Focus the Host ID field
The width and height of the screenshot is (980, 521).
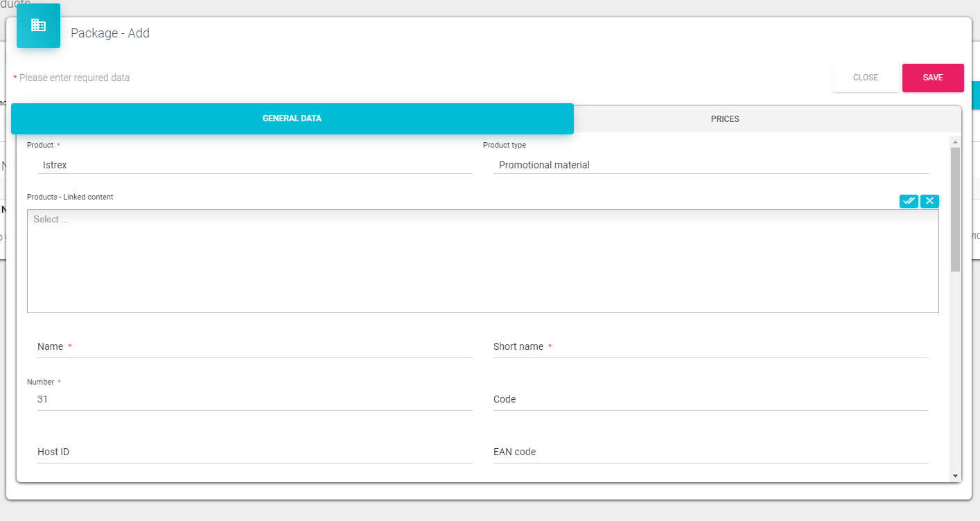point(254,452)
